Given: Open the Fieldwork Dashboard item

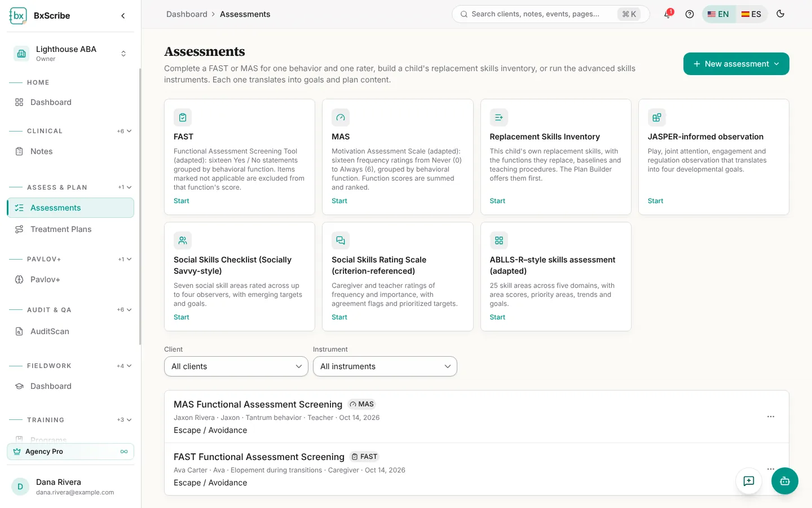Looking at the screenshot, I should pos(70,386).
